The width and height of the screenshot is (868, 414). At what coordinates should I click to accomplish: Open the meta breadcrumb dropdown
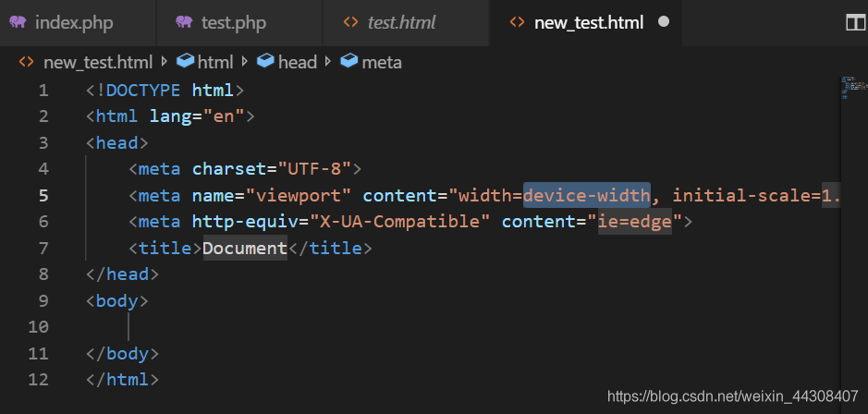pyautogui.click(x=382, y=63)
